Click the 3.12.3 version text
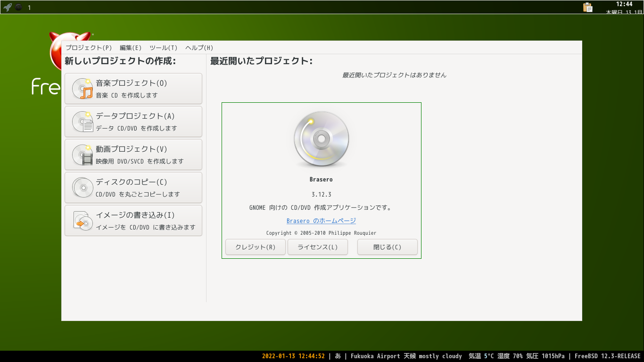644x362 pixels. (322, 194)
